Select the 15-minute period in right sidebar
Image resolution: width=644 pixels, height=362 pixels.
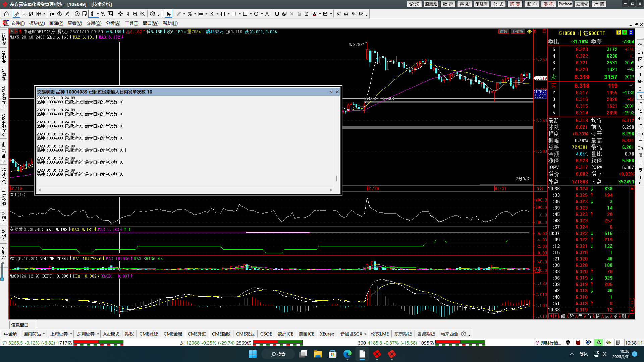(640, 111)
